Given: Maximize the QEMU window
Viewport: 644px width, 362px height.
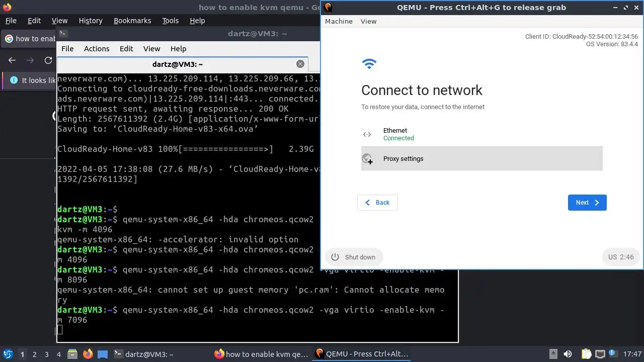Looking at the screenshot, I should (626, 7).
